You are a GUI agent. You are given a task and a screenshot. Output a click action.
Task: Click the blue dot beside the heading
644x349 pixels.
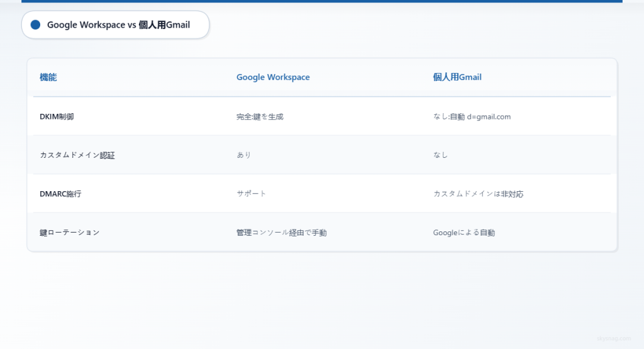35,25
